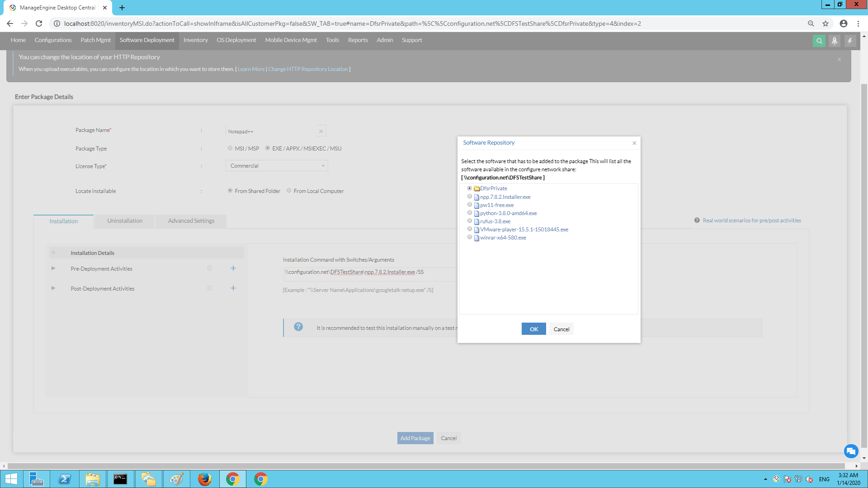This screenshot has width=868, height=488.
Task: Choose the rufus-3.8.exe radio button
Action: point(470,221)
